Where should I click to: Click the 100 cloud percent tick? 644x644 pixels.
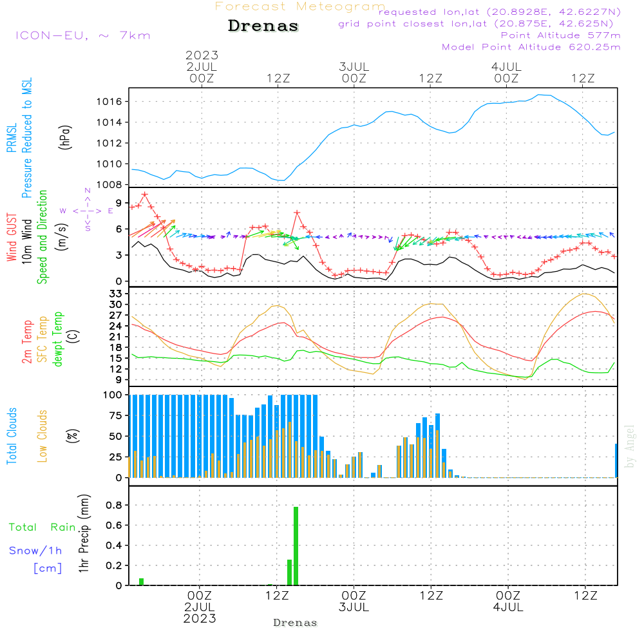[113, 395]
